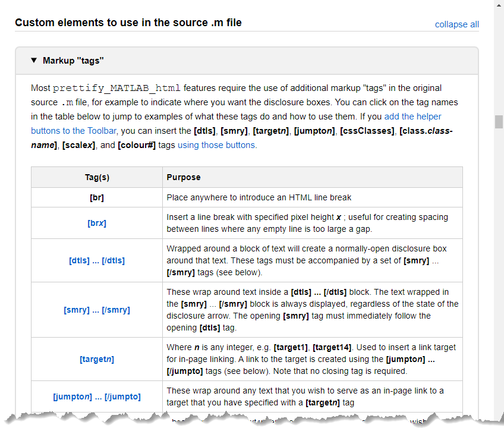Open the [dtls] ... [/dtls] tag link
504x428 pixels.
coord(97,260)
